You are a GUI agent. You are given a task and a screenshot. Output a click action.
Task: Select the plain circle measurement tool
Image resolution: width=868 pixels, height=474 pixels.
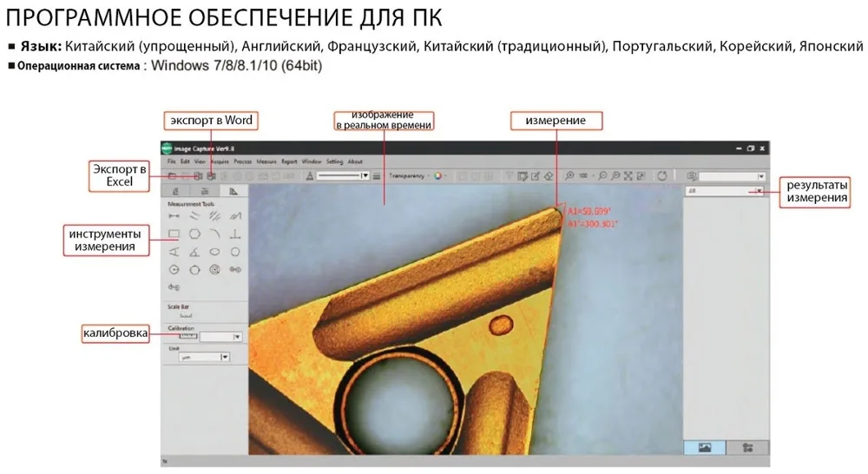(235, 252)
